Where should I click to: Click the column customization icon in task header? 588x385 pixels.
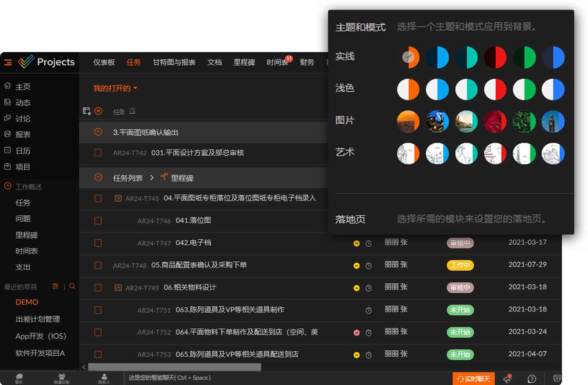[x=86, y=111]
